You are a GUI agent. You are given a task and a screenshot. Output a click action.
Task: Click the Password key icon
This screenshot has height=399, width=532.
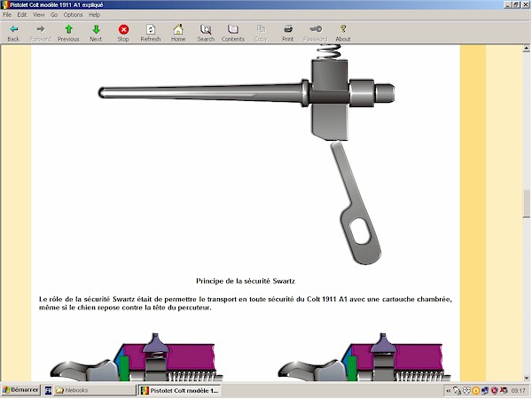[316, 33]
